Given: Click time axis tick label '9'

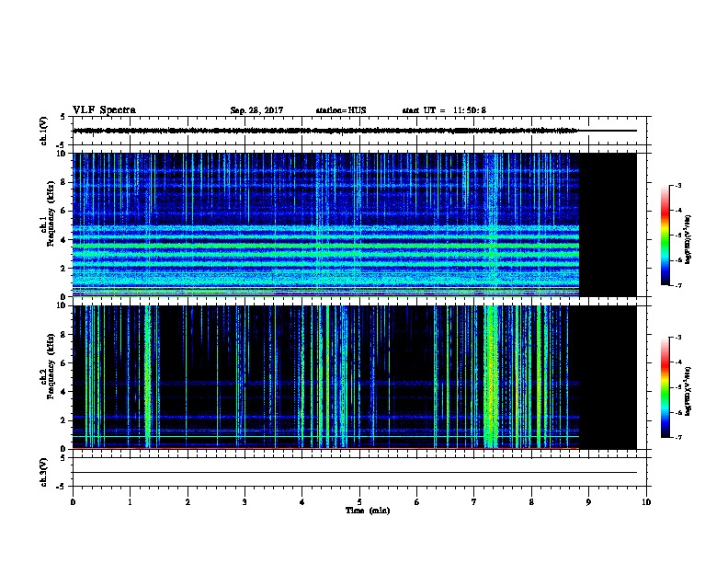Looking at the screenshot, I should pos(588,502).
